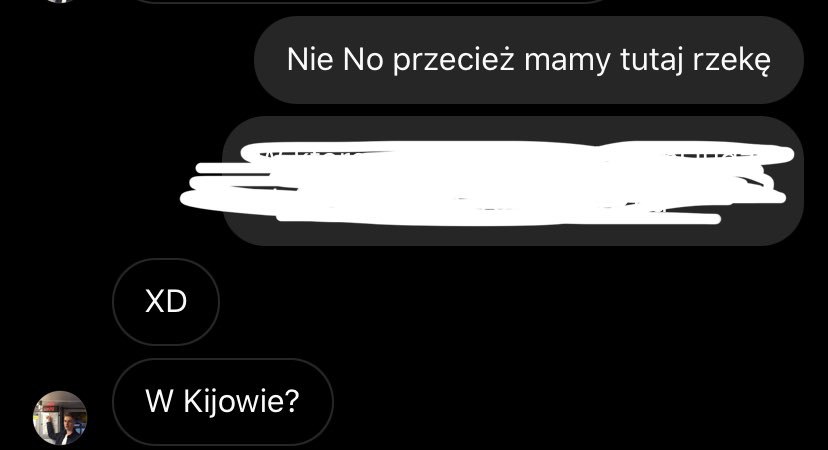Click the "XD" text inside its bubble
This screenshot has height=450, width=828.
pos(166,302)
